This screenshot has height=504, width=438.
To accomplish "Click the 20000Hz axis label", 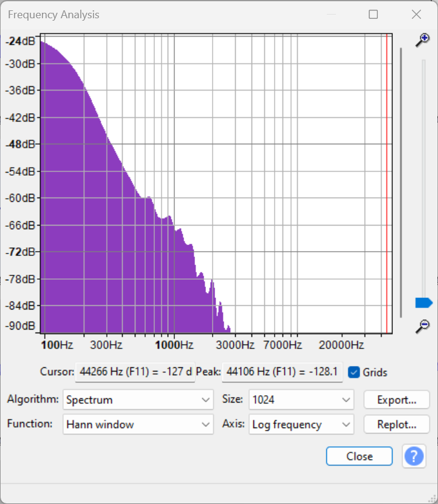I will coord(341,345).
